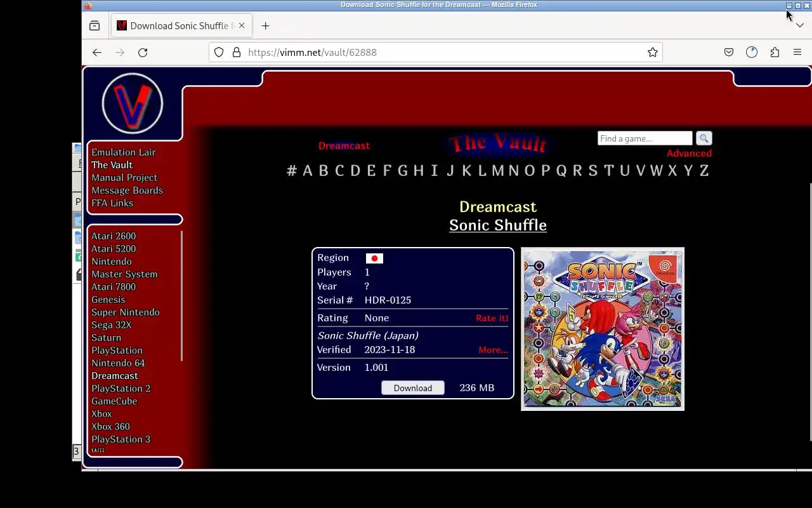812x508 pixels.
Task: Open the Firefox View icon left of tab
Action: point(95,25)
